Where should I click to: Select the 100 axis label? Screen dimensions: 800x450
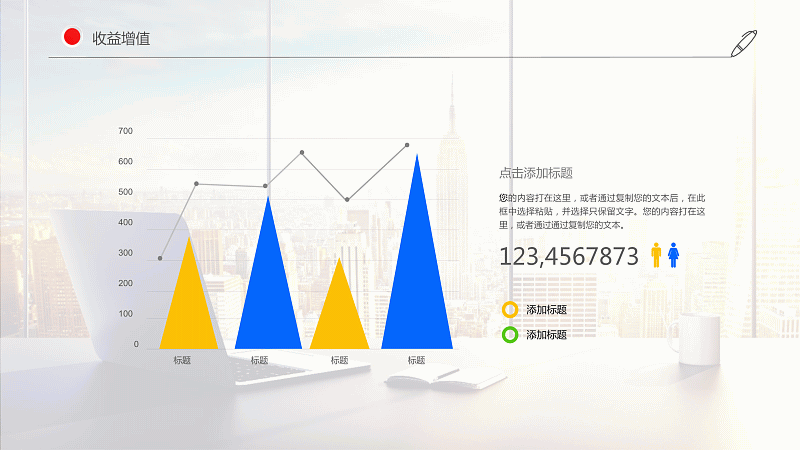tap(125, 314)
